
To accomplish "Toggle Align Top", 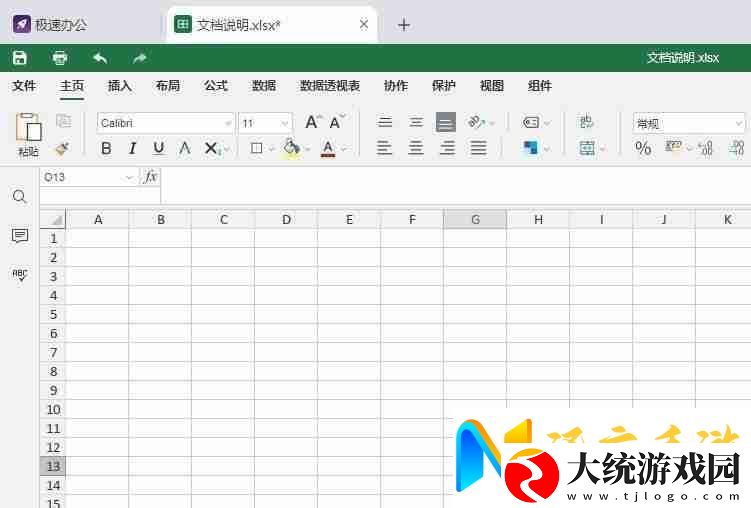I will click(385, 122).
